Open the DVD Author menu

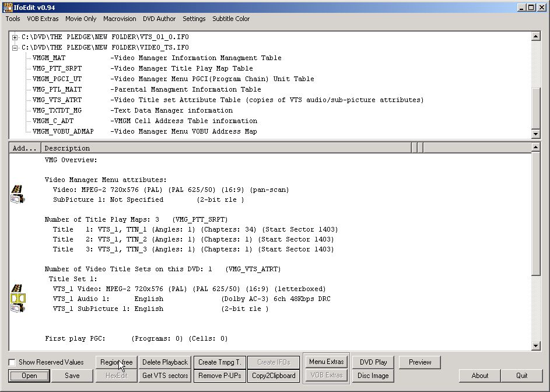point(159,19)
